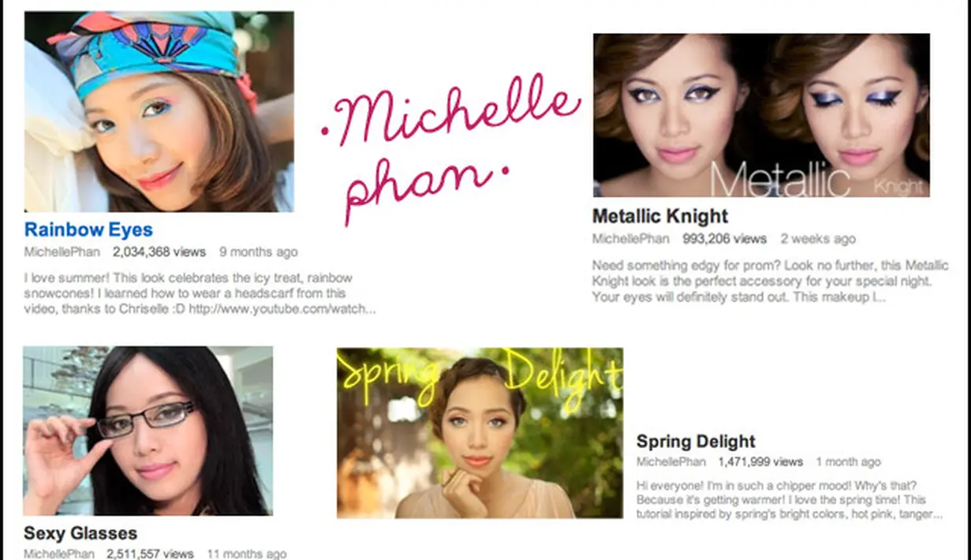Click the Spring Delight title link
The width and height of the screenshot is (971, 560).
point(696,442)
